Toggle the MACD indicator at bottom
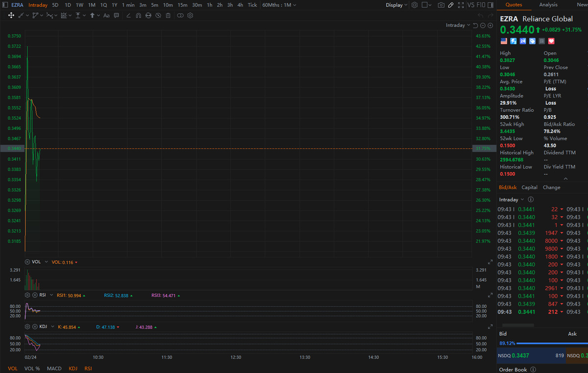 click(54, 368)
